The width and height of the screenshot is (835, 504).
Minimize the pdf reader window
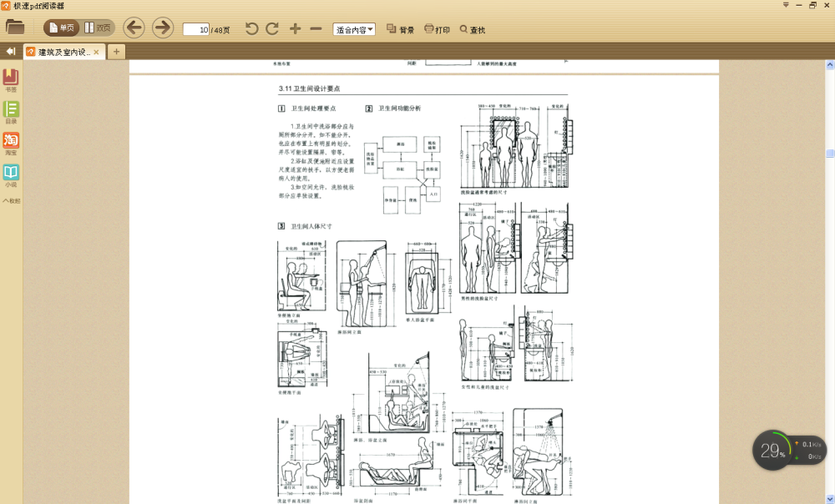click(x=799, y=5)
